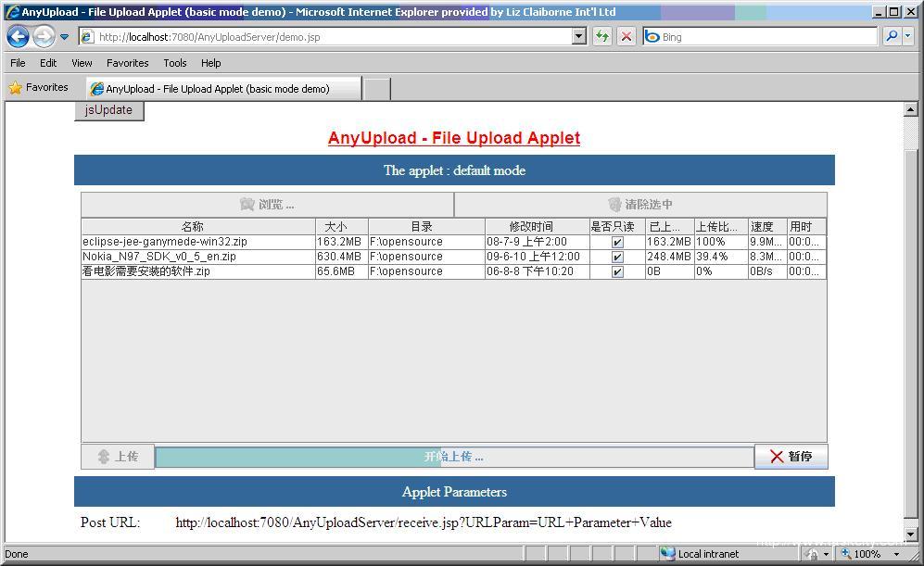Toggle read-only checkbox for 看电影需要安装的软件.zip
Viewport: 924px width, 566px height.
click(x=617, y=271)
